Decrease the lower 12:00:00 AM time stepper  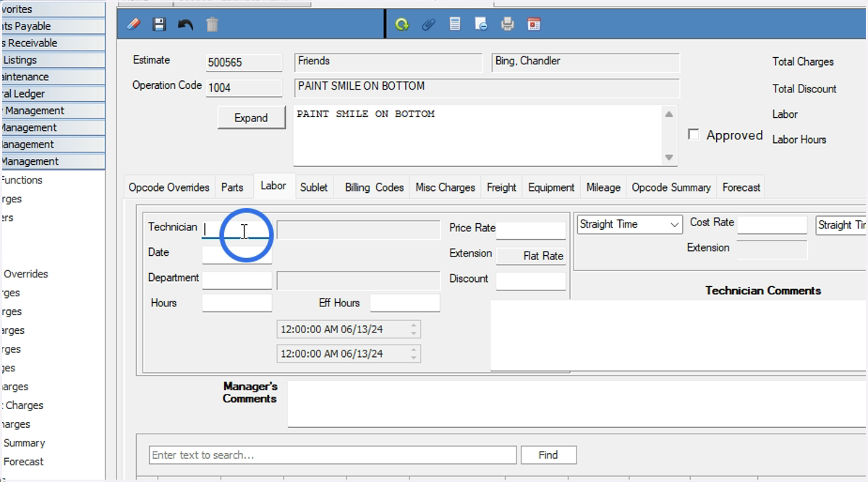point(414,358)
